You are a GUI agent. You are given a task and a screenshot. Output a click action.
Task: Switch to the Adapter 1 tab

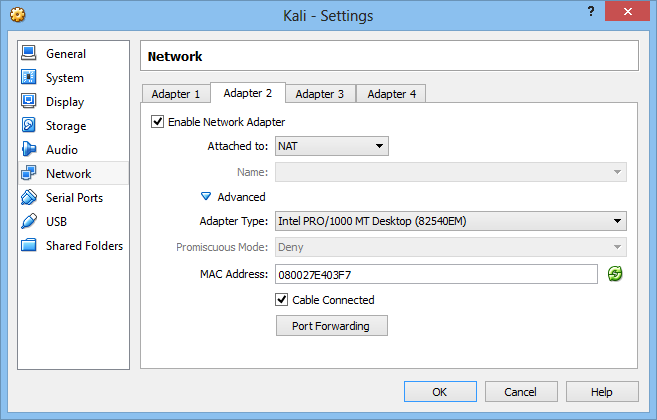[176, 94]
